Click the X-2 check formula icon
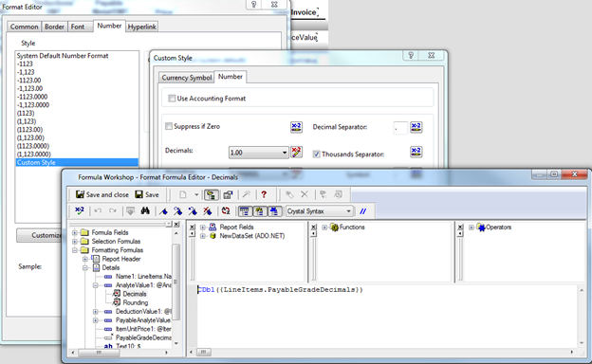Viewport: 592px width, 364px height. [x=80, y=210]
